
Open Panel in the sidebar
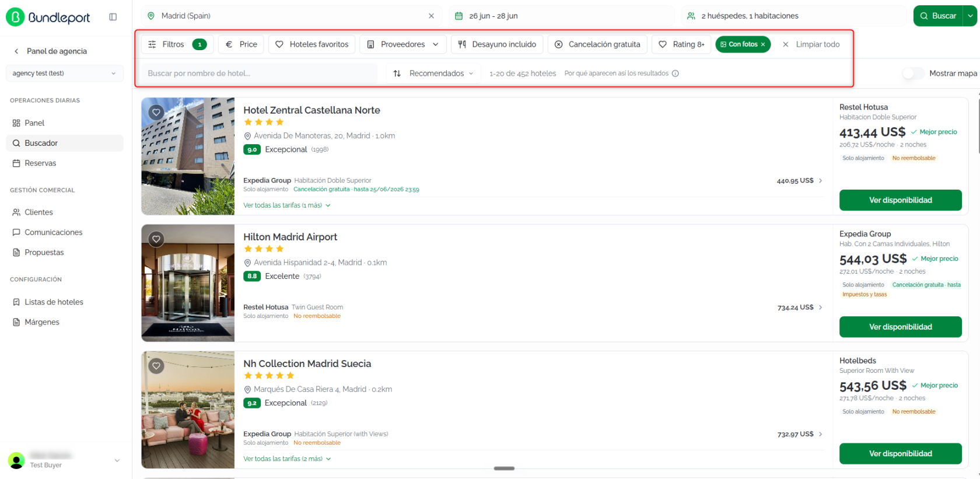coord(65,123)
